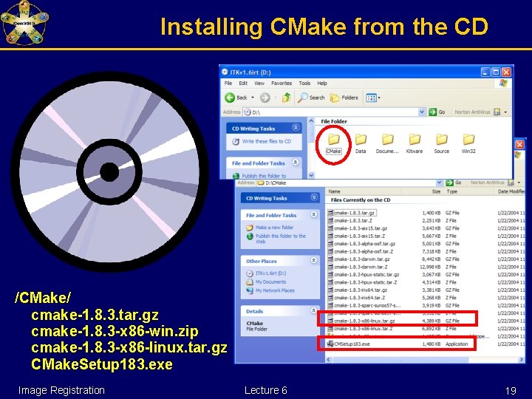
Task: Click scroll-up arrow of task pane scrollbar
Action: [311, 120]
